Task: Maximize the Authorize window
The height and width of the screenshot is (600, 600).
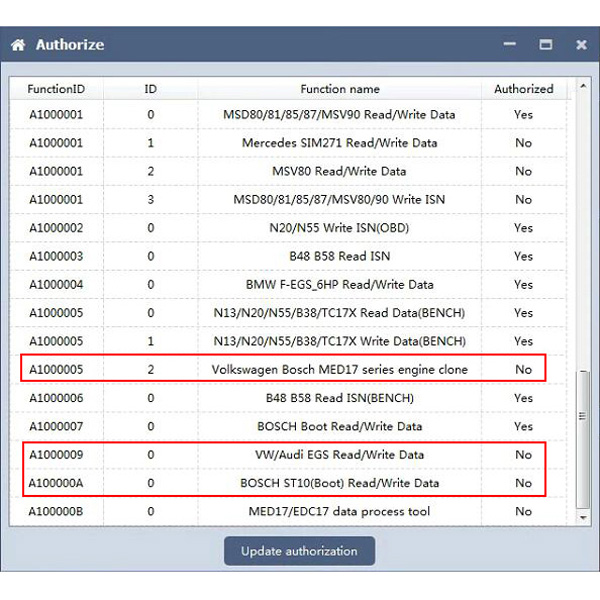Action: (545, 45)
